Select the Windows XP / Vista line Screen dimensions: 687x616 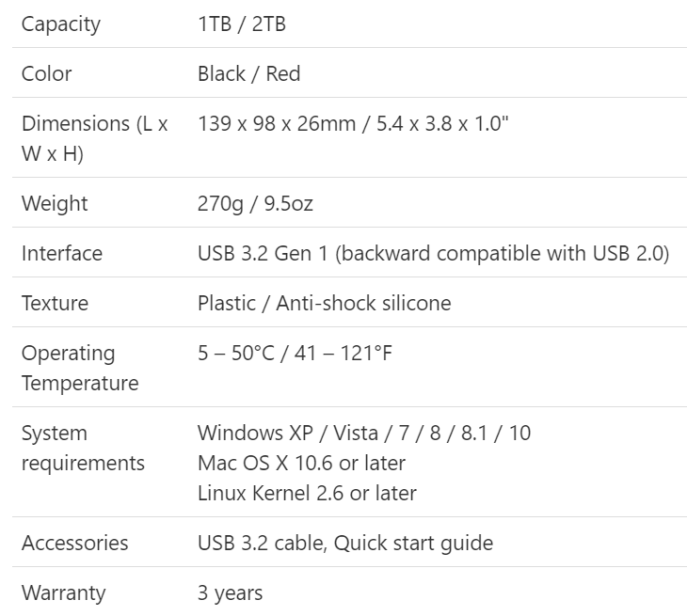pos(364,433)
